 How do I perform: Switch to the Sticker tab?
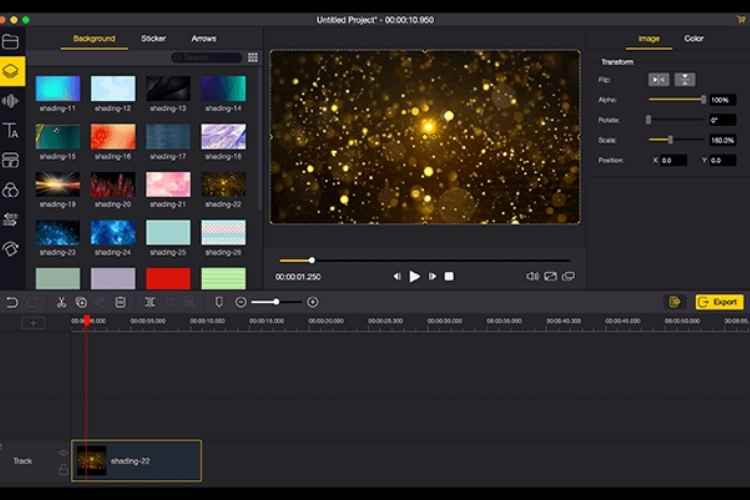154,39
